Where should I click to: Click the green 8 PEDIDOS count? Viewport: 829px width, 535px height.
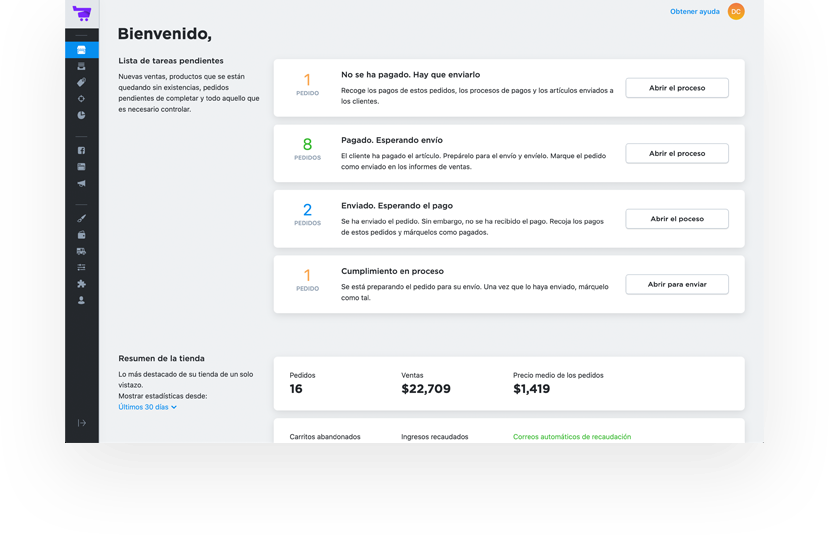[307, 149]
